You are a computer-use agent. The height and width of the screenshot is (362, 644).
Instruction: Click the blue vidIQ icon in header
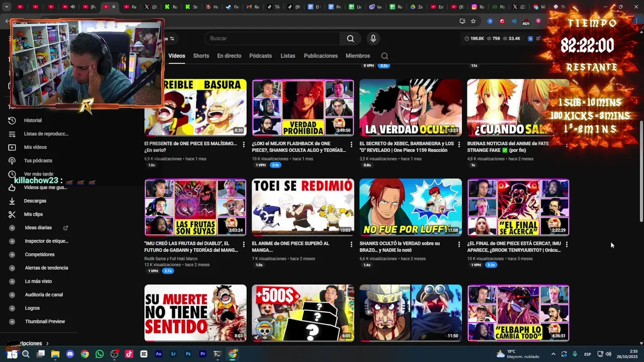530,39
